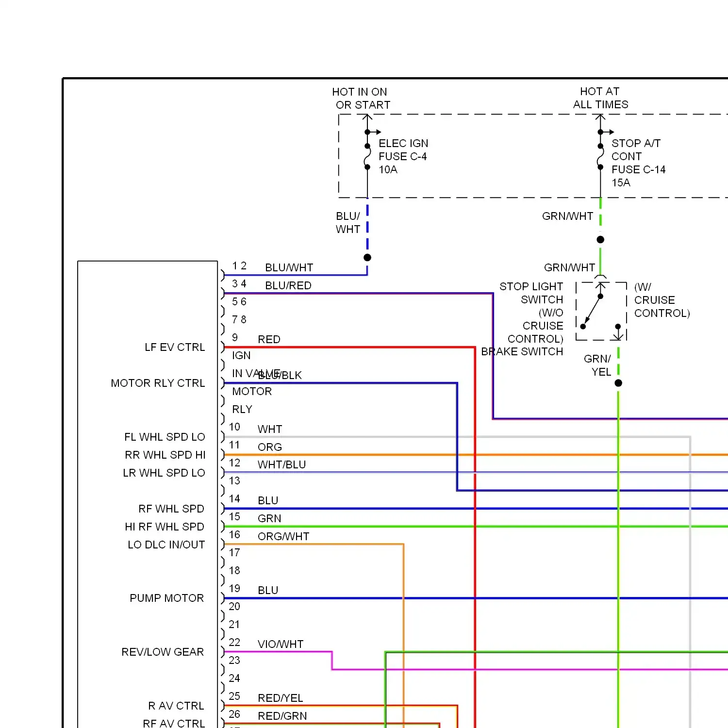
Task: Click the 'RED' label at pin 9
Action: (x=269, y=340)
